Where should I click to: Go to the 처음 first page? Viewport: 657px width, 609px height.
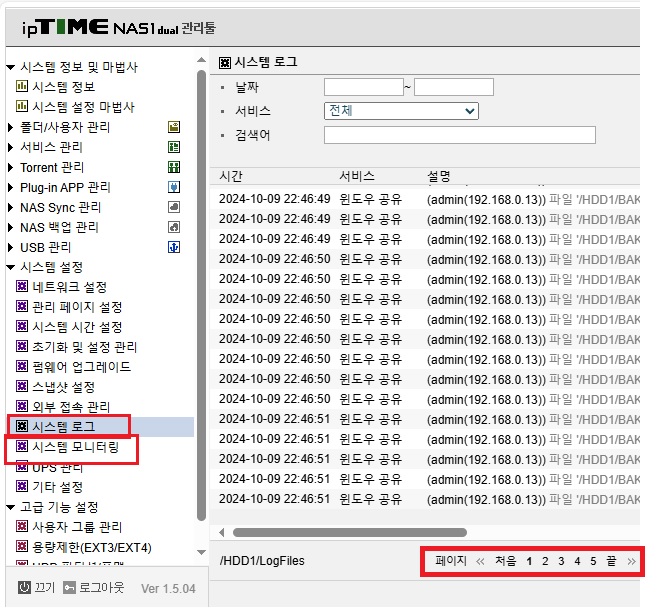tap(506, 561)
